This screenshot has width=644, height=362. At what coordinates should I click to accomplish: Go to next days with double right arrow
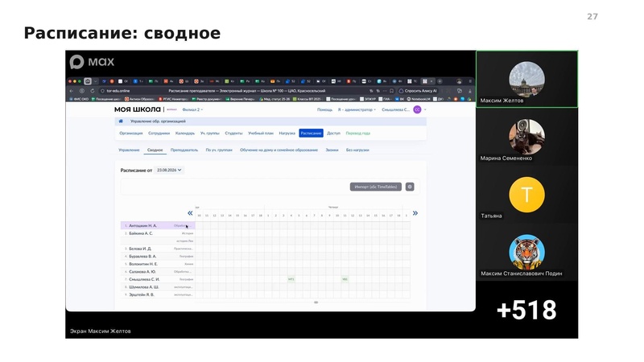[415, 213]
